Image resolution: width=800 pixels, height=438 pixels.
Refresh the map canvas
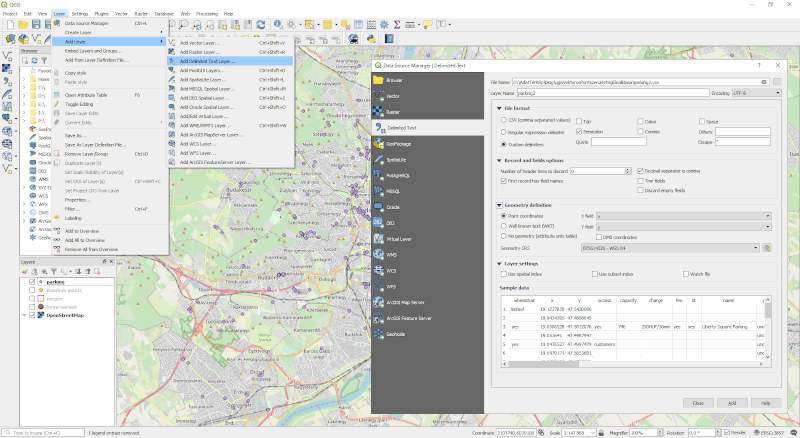(x=261, y=25)
